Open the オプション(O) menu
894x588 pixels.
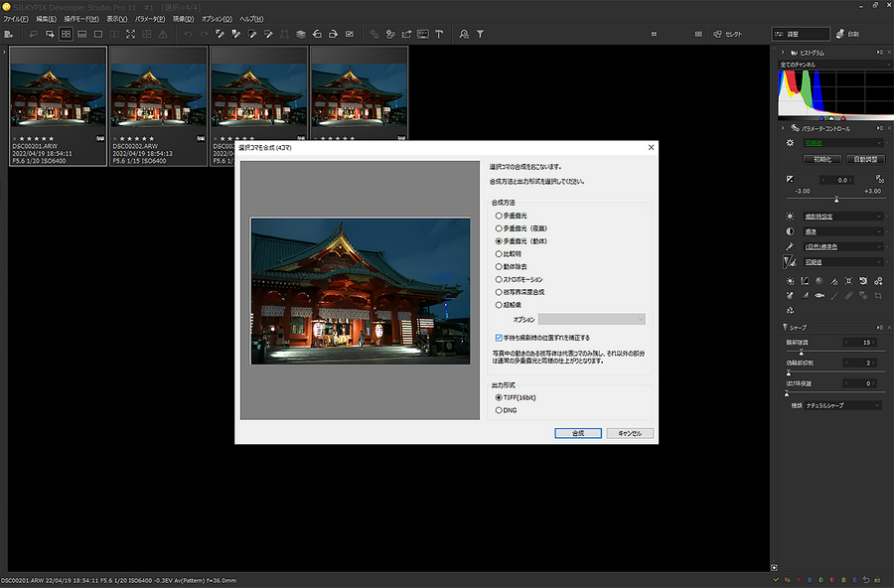216,19
